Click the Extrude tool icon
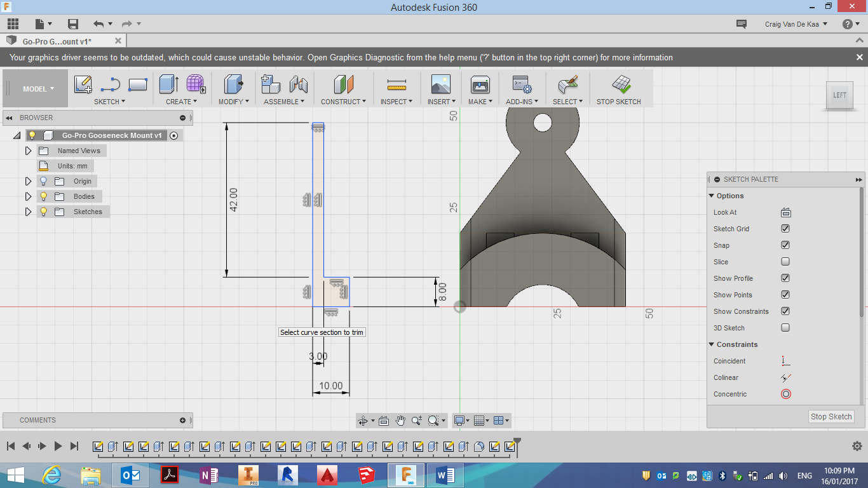The height and width of the screenshot is (488, 868). click(x=169, y=85)
